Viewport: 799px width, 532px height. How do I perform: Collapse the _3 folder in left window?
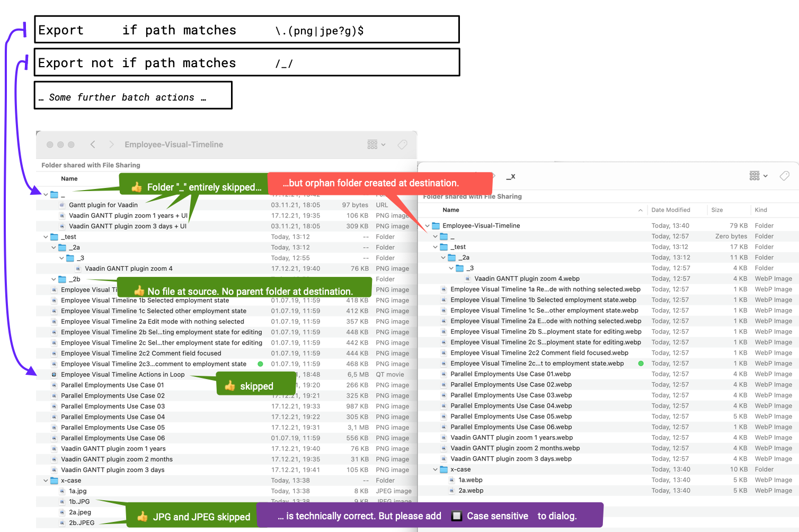61,258
